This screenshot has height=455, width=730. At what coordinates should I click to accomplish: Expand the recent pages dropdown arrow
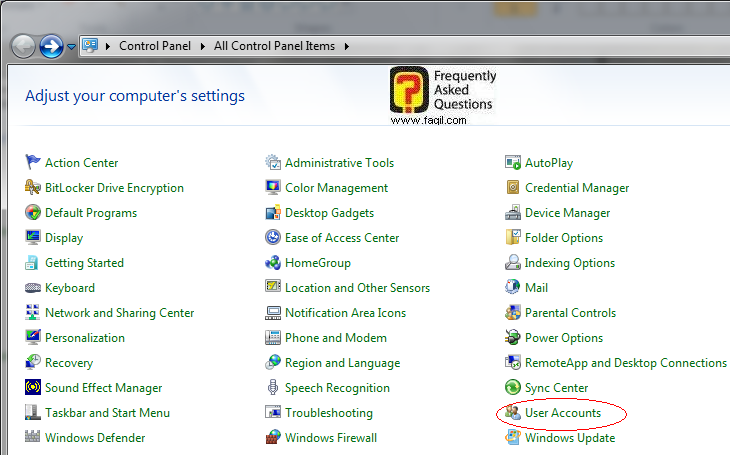pos(71,46)
